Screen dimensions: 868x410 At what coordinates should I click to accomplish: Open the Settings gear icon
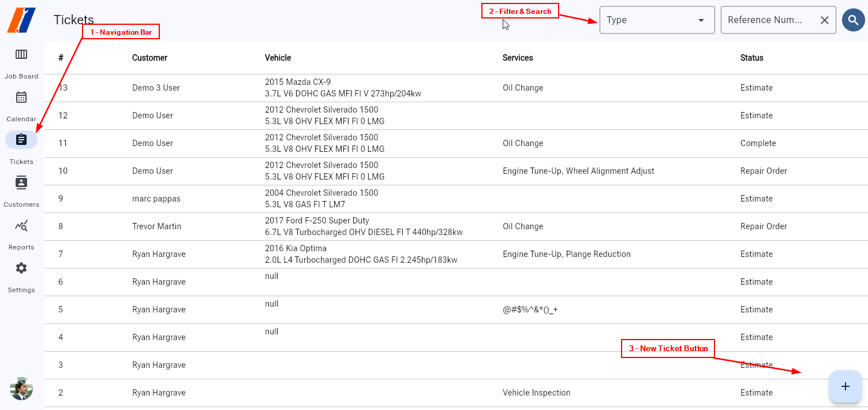pyautogui.click(x=21, y=269)
